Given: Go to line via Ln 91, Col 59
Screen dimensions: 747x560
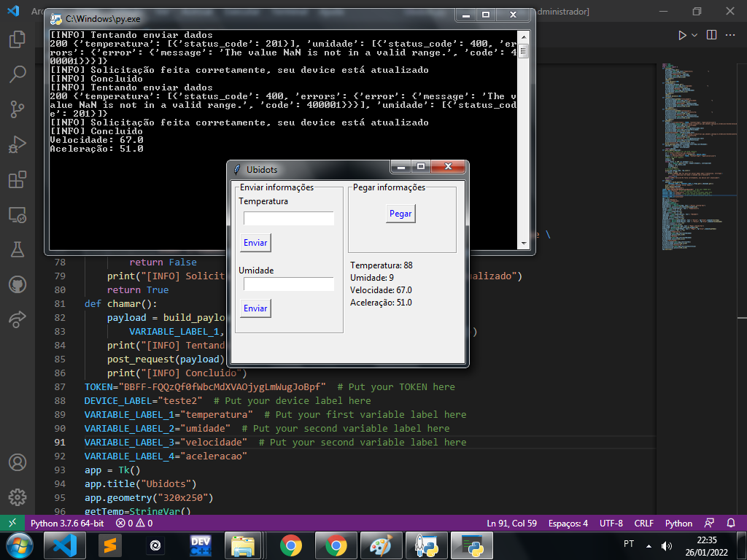Looking at the screenshot, I should 511,523.
